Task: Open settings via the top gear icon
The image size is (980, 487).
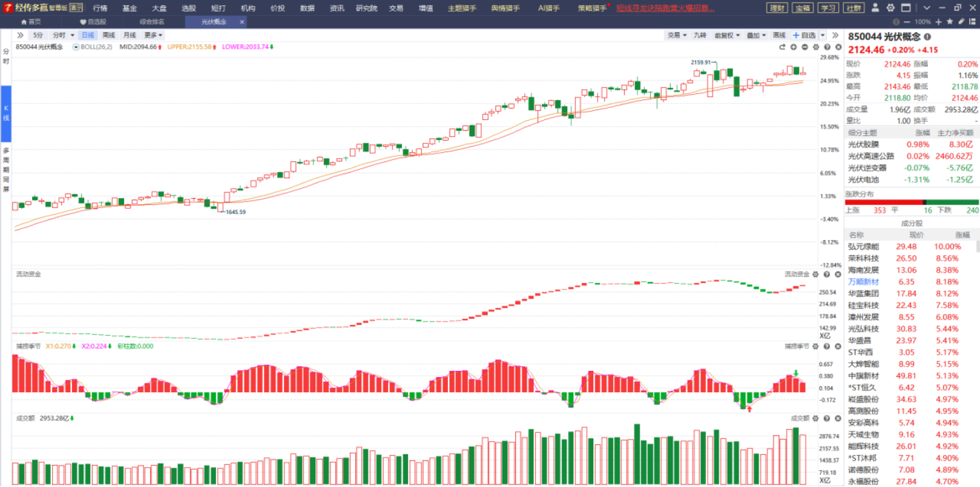Action: (x=890, y=8)
